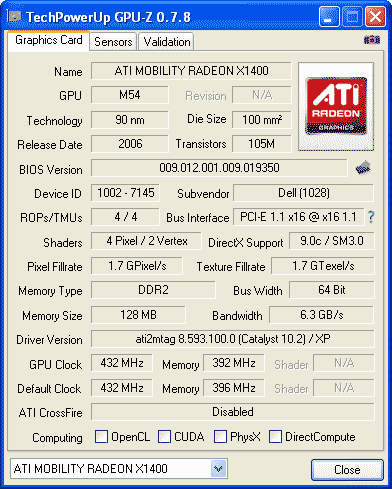The width and height of the screenshot is (392, 489).
Task: Open the Validation tab
Action: tap(167, 42)
